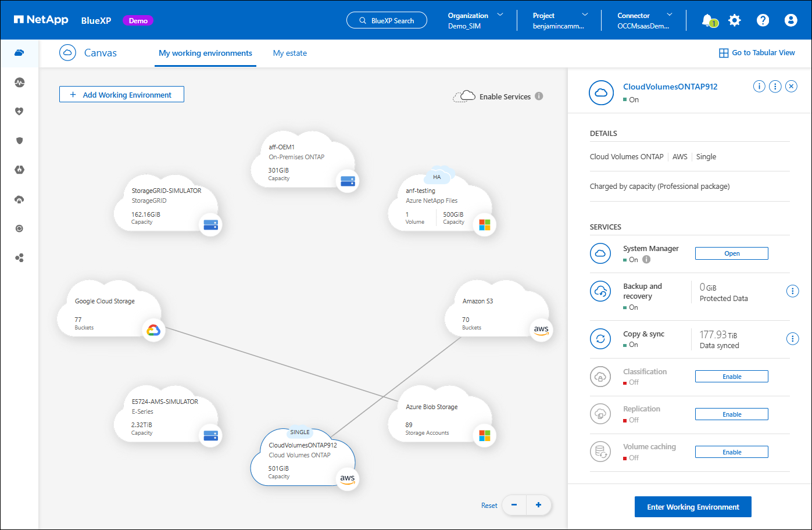Click the health monitor sidebar icon

pyautogui.click(x=19, y=83)
